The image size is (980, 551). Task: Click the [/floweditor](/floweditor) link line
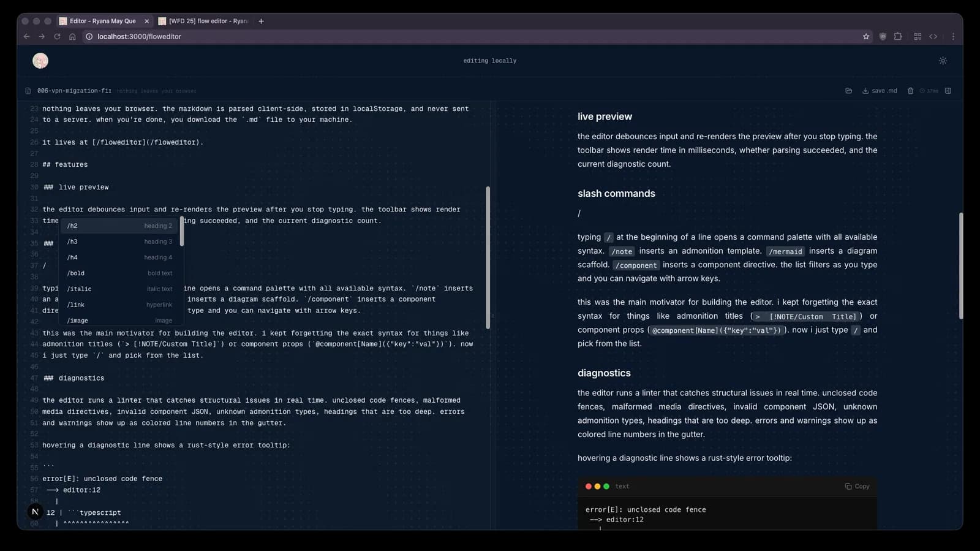(123, 142)
